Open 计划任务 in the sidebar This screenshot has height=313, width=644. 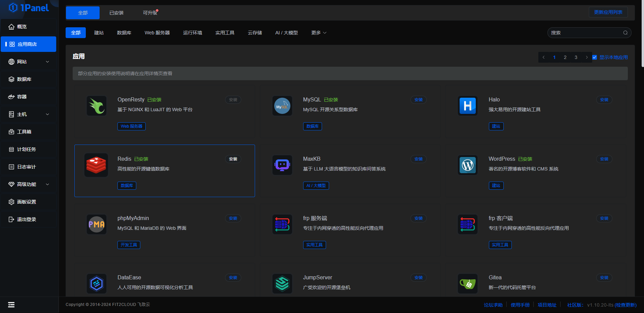pos(28,149)
